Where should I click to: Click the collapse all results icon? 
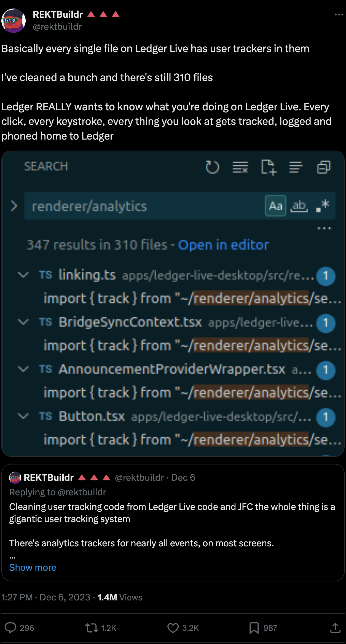pos(324,167)
